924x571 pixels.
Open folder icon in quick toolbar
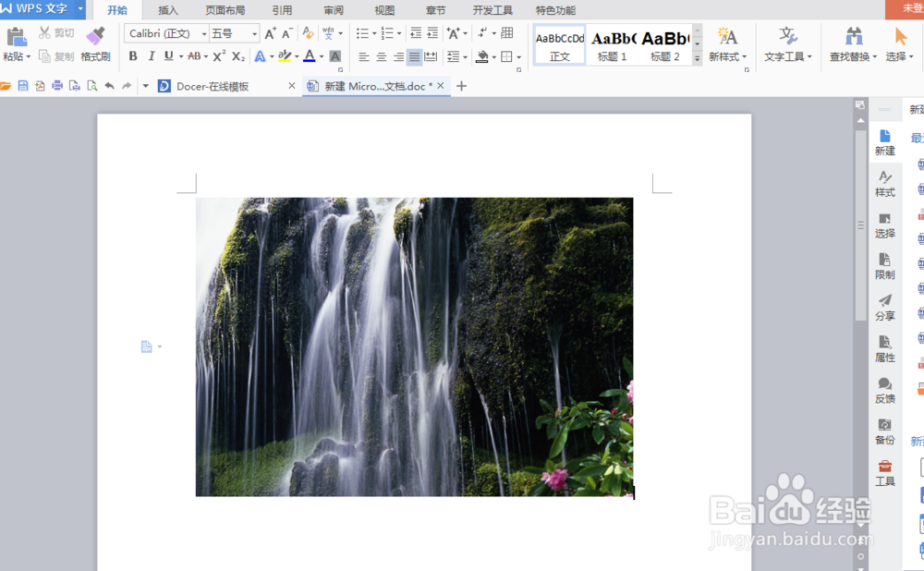pyautogui.click(x=6, y=86)
